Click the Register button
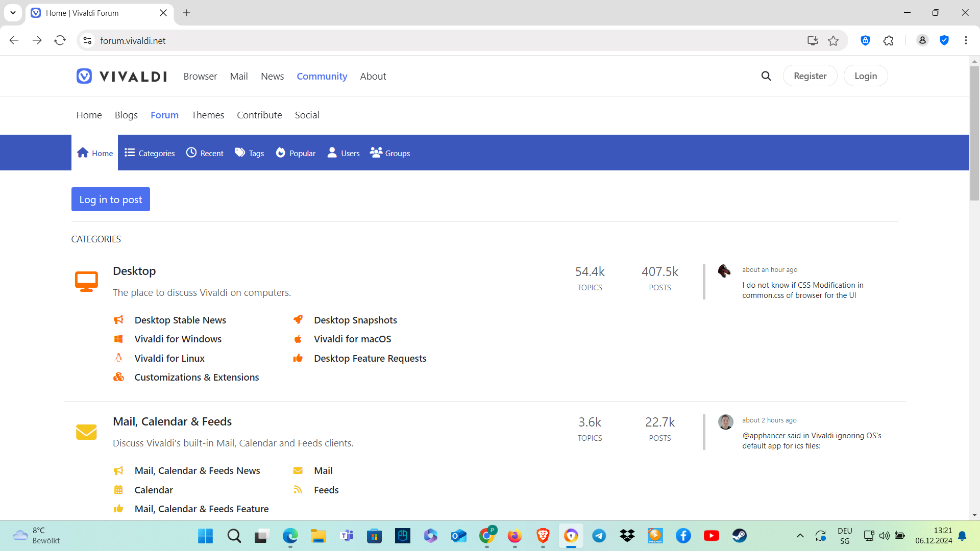 pos(810,76)
